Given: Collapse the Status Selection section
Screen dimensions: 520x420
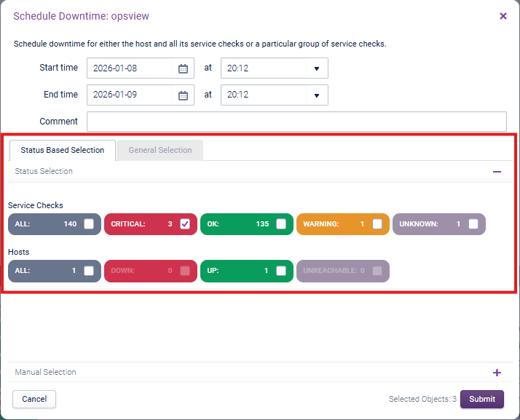Looking at the screenshot, I should 497,172.
